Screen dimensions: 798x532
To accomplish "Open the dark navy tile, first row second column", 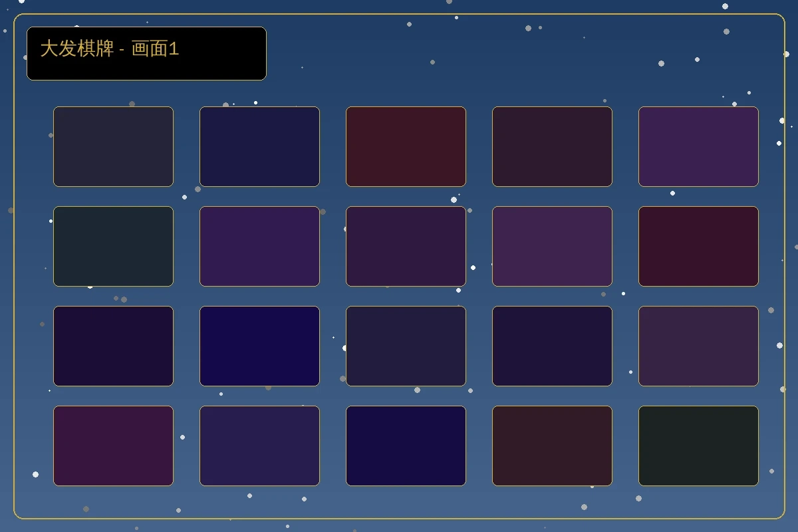I will 259,146.
